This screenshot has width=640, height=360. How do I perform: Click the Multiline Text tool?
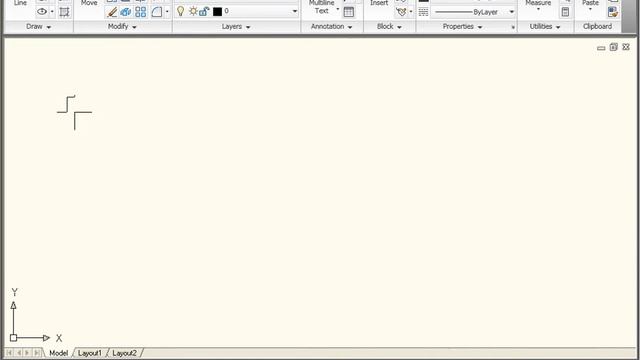tap(322, 7)
